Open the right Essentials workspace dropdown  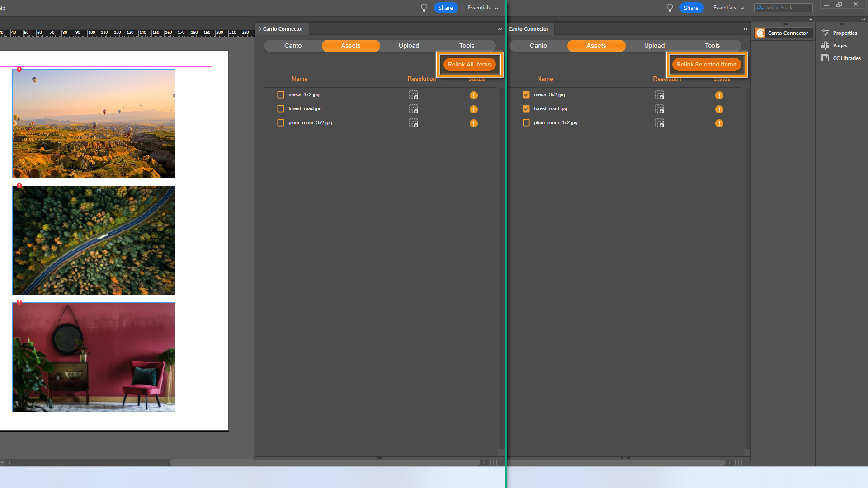(x=728, y=8)
